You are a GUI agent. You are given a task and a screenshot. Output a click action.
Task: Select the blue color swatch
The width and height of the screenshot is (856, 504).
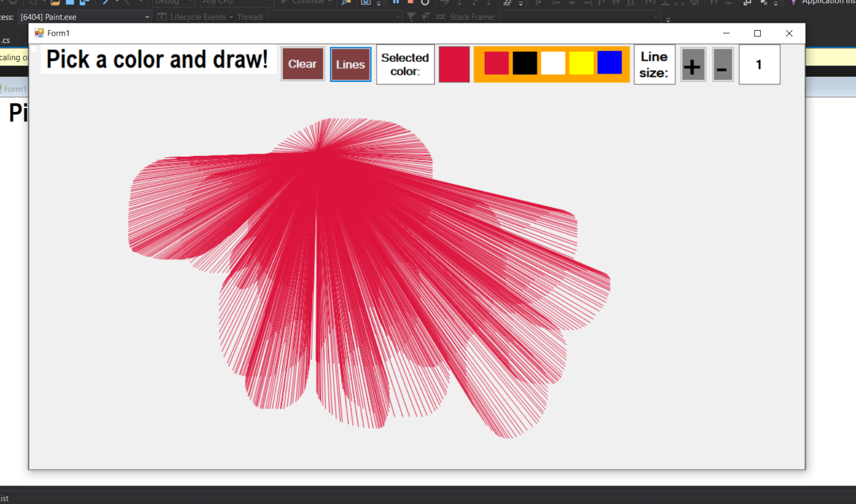610,63
